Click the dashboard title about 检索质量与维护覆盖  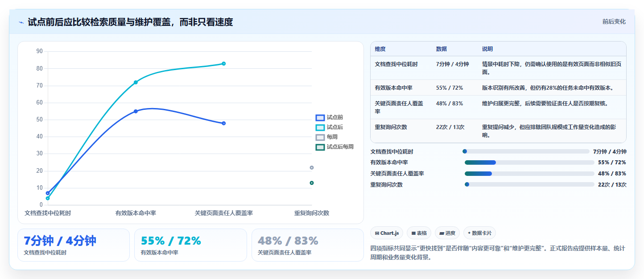(130, 22)
